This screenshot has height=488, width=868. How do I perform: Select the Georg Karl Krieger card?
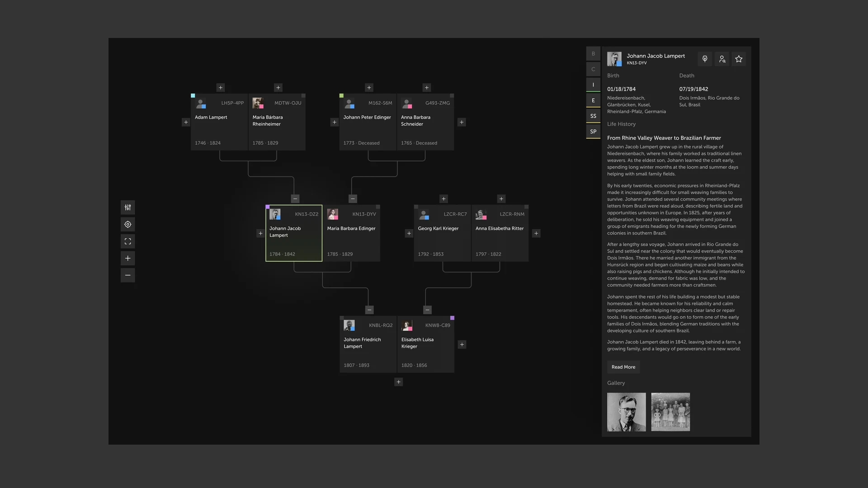pos(443,233)
